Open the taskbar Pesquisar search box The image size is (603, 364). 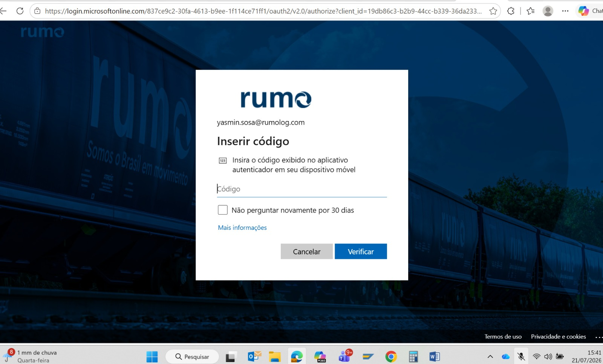coord(192,356)
